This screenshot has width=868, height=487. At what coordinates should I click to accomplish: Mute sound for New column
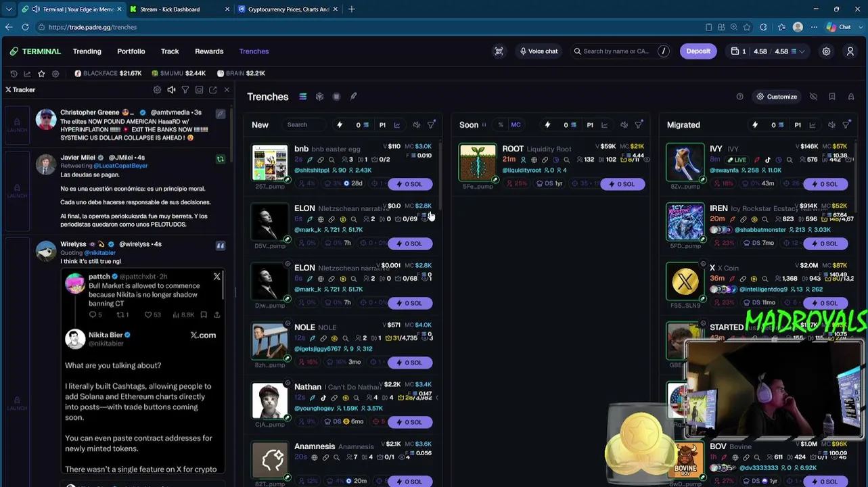417,124
